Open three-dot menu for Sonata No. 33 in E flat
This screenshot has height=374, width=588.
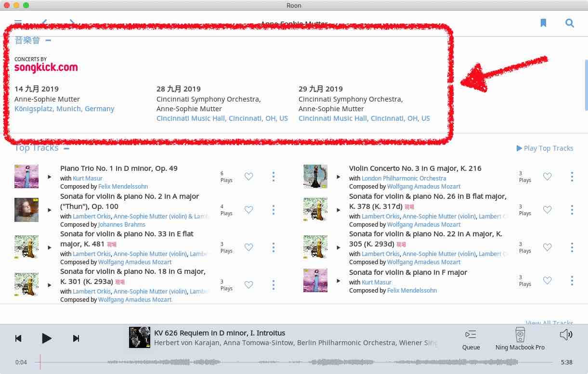pos(274,247)
